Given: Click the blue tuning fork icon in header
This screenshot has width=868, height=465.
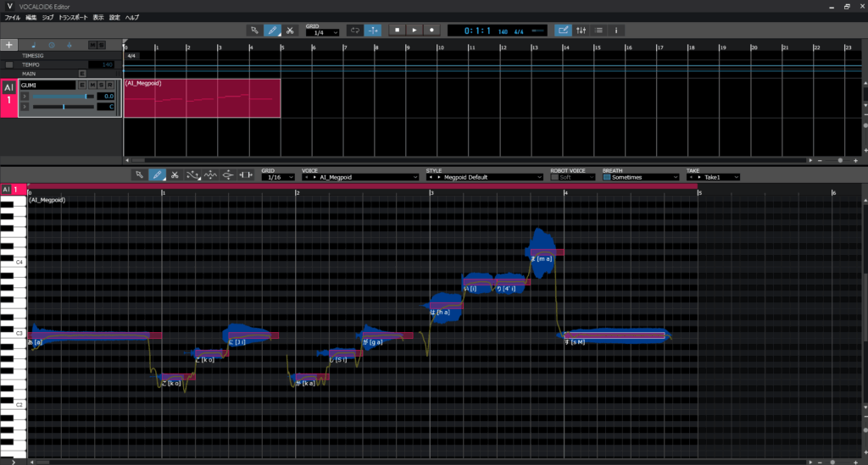Looking at the screenshot, I should 70,45.
